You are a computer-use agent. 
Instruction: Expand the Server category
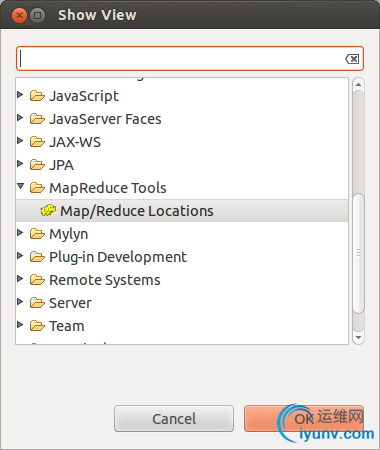[x=20, y=302]
